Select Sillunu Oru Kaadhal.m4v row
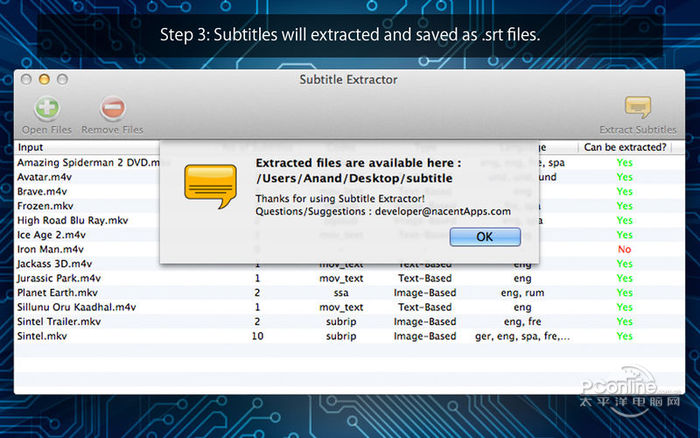 pos(350,307)
